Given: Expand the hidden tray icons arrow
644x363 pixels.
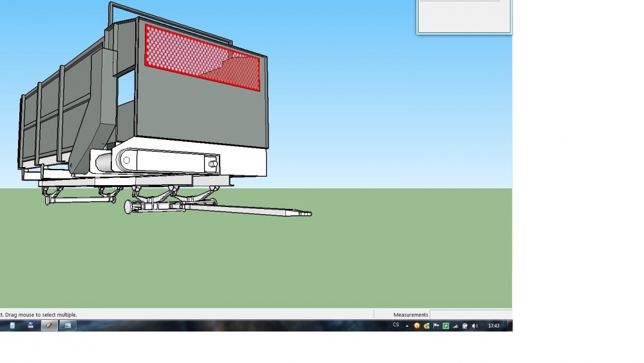Looking at the screenshot, I should point(407,326).
